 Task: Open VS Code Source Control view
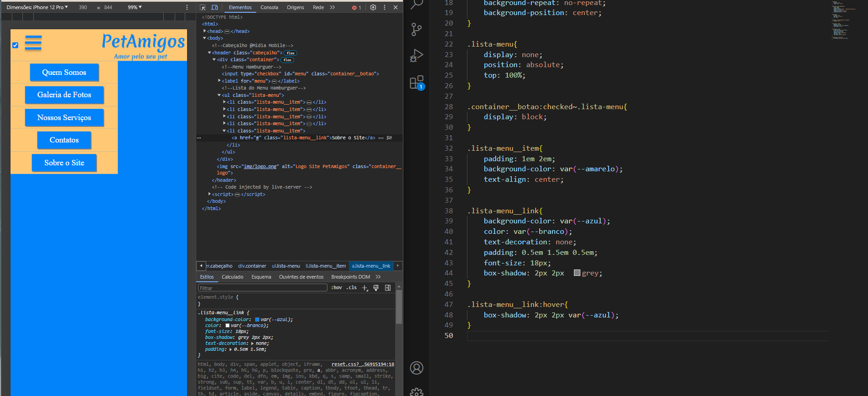(x=417, y=30)
